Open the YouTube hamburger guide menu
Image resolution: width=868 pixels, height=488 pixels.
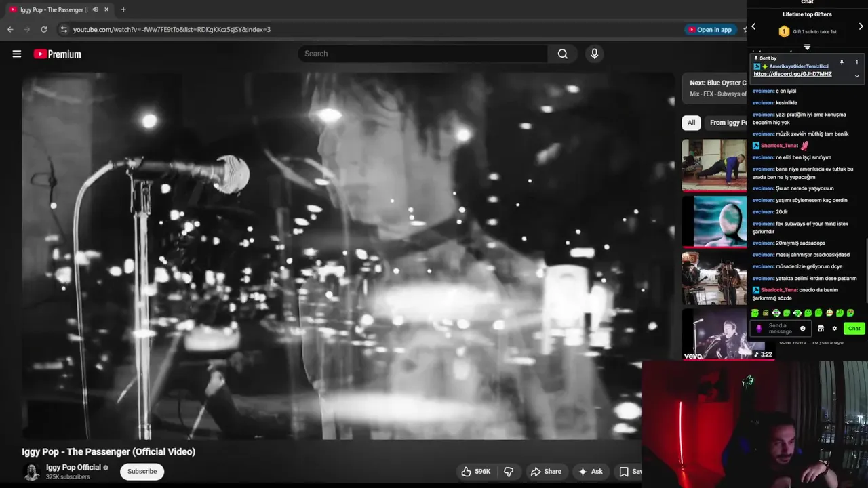[17, 54]
